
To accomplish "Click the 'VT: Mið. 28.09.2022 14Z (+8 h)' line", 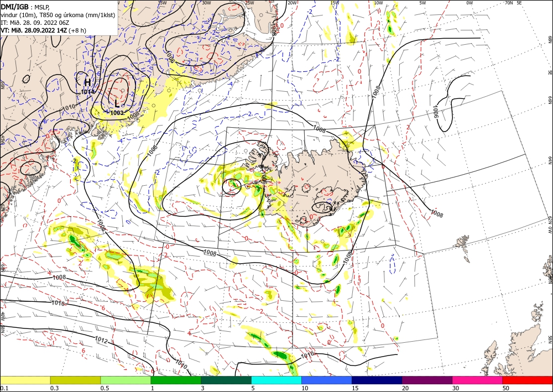I will point(43,30).
